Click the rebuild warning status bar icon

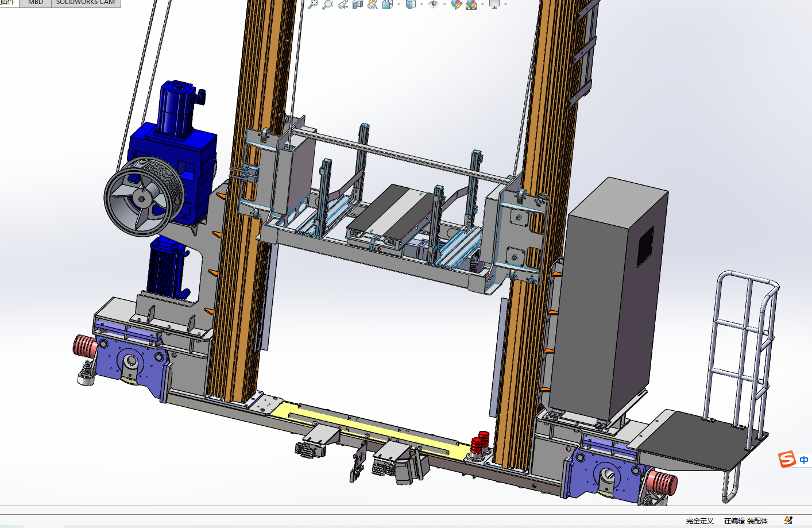tap(788, 520)
